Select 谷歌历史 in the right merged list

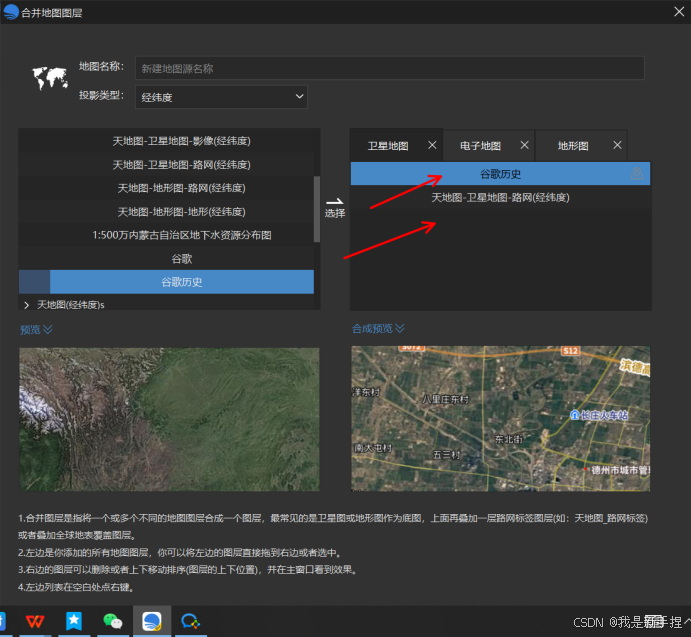[500, 174]
